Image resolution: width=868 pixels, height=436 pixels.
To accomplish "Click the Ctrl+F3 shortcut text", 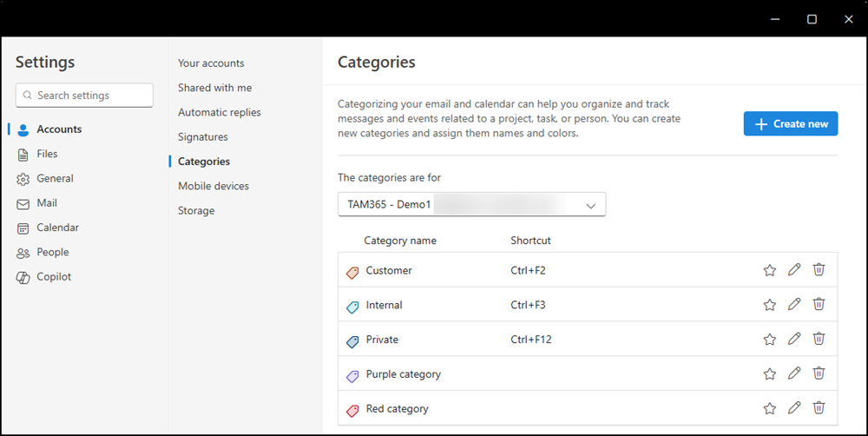I will tap(528, 305).
